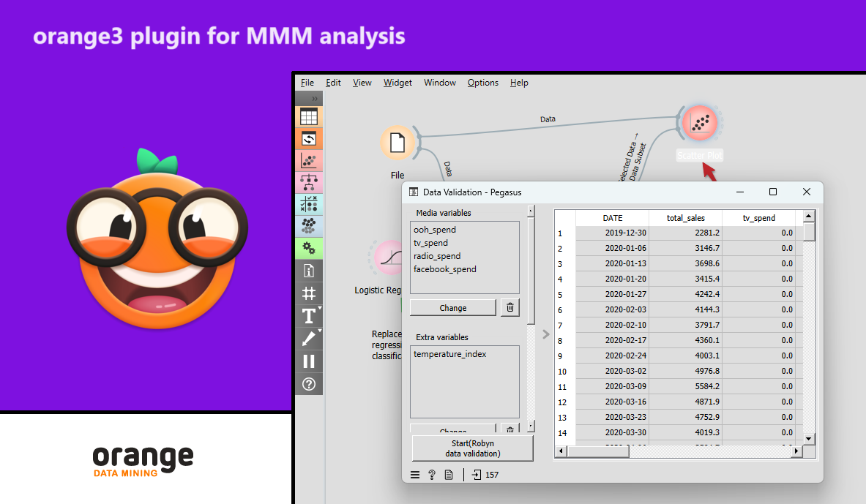Open the Window menu
The image size is (866, 504).
point(440,83)
